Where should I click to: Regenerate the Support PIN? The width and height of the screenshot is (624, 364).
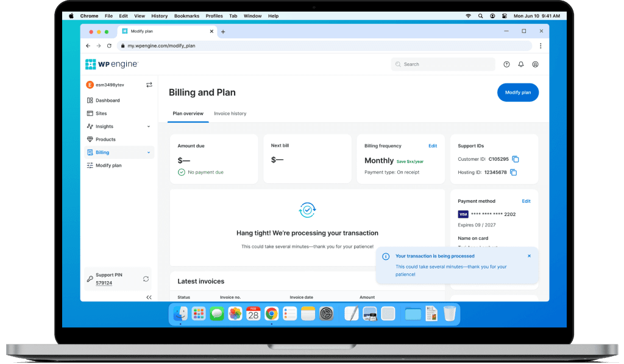(x=146, y=279)
